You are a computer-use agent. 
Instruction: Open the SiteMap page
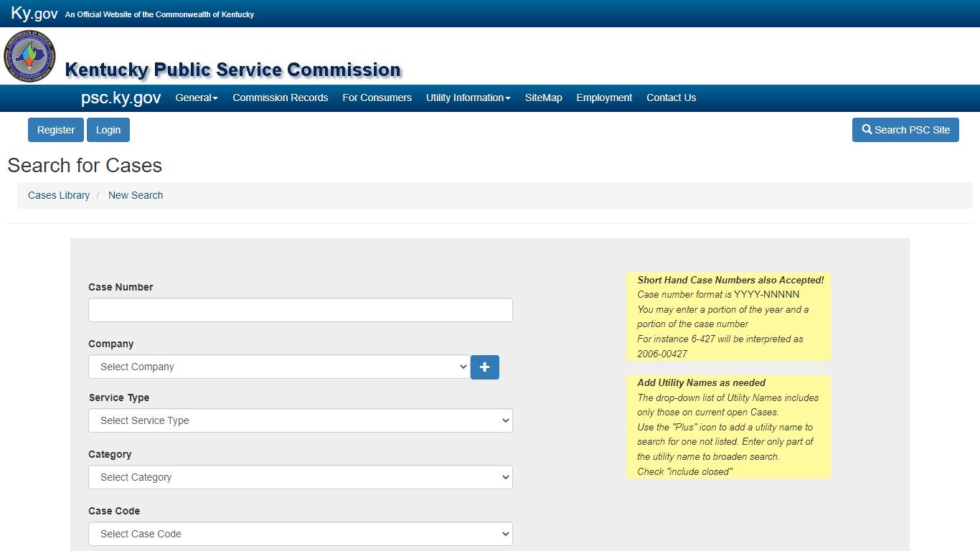[x=544, y=98]
